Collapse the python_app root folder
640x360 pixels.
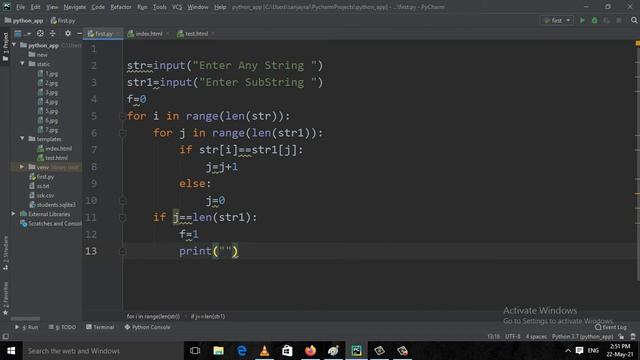tap(14, 45)
